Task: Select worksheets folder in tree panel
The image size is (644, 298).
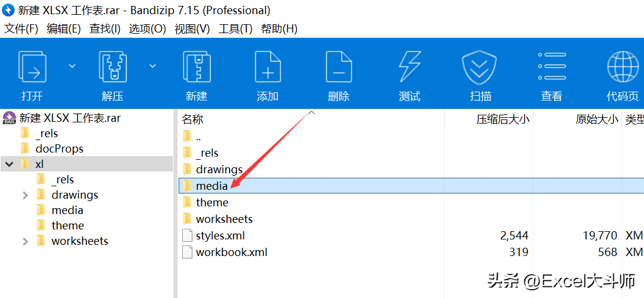Action: 80,241
